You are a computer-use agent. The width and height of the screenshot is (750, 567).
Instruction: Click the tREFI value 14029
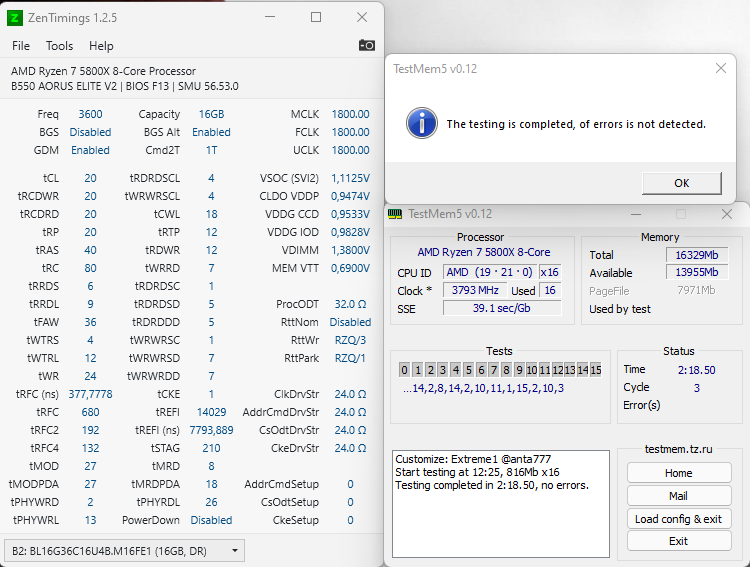pyautogui.click(x=211, y=412)
